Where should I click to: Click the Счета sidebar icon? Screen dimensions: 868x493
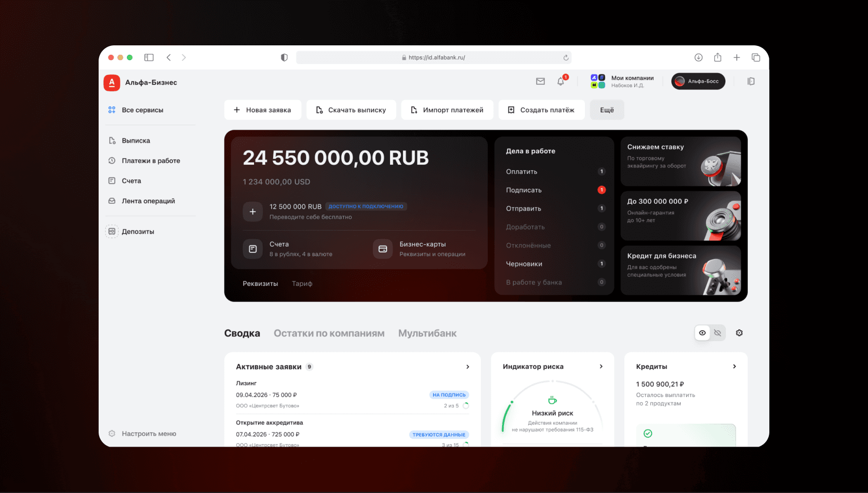(112, 181)
